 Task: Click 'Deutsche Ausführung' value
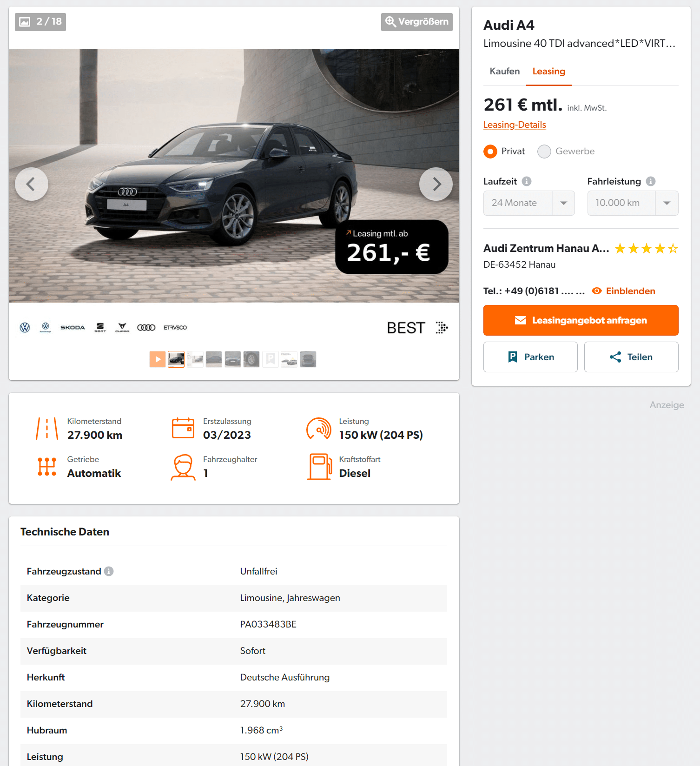tap(284, 677)
